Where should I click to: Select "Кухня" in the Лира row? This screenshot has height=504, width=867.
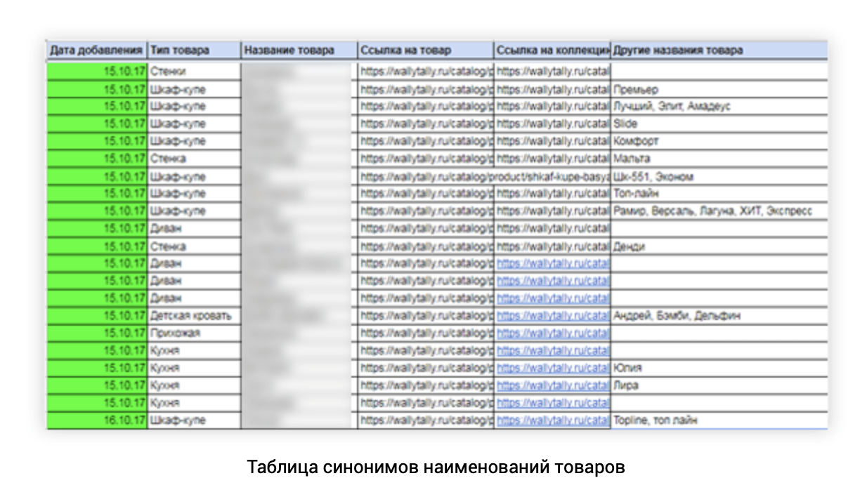(x=195, y=385)
